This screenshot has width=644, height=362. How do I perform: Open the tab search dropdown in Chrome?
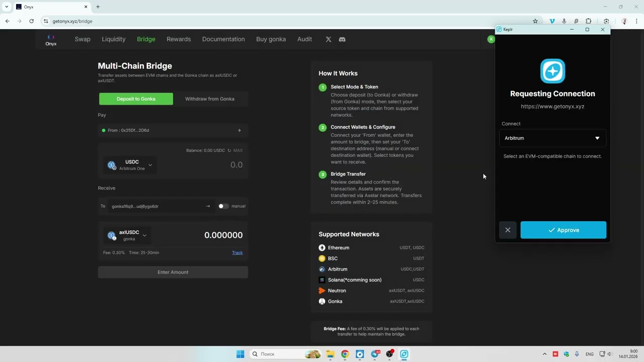coord(7,7)
